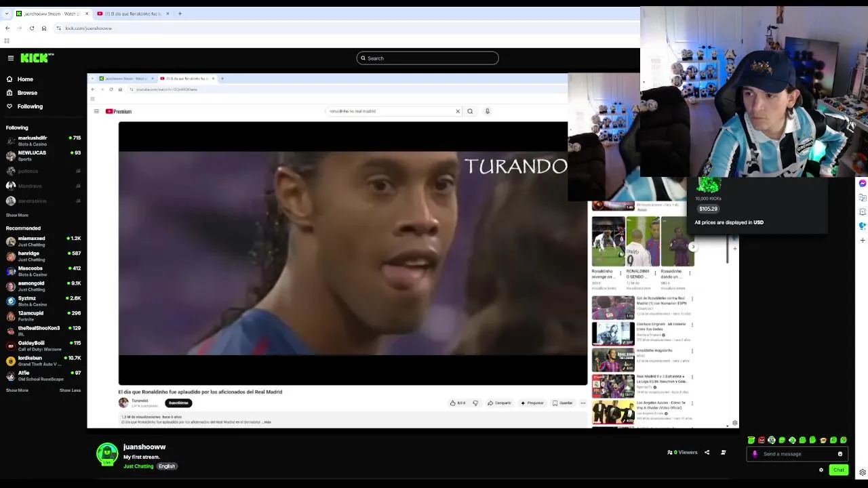
Task: Click the Compartir share button
Action: 499,403
